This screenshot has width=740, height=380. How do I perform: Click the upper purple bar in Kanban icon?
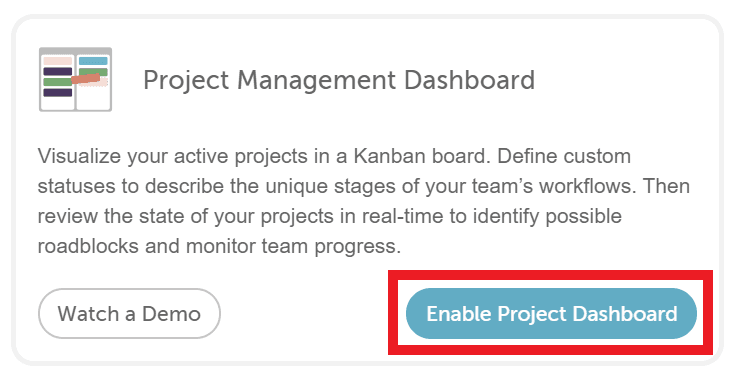[58, 71]
